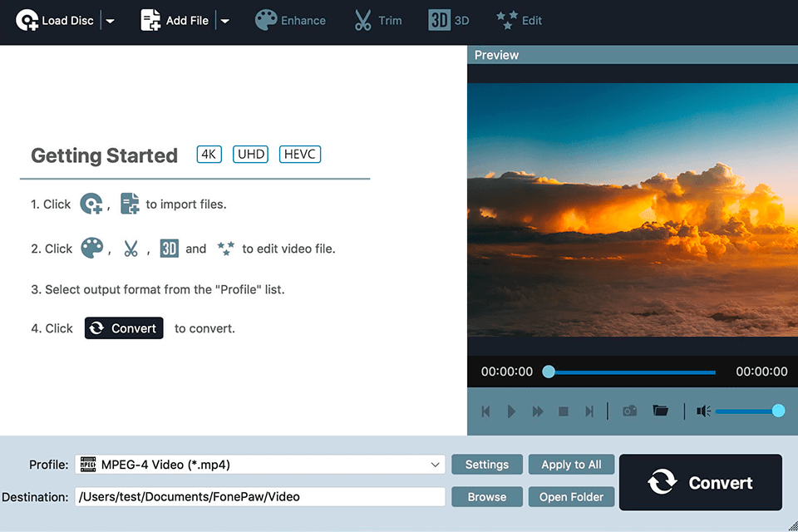798x532 pixels.
Task: Adjust the volume slider handle
Action: [778, 410]
